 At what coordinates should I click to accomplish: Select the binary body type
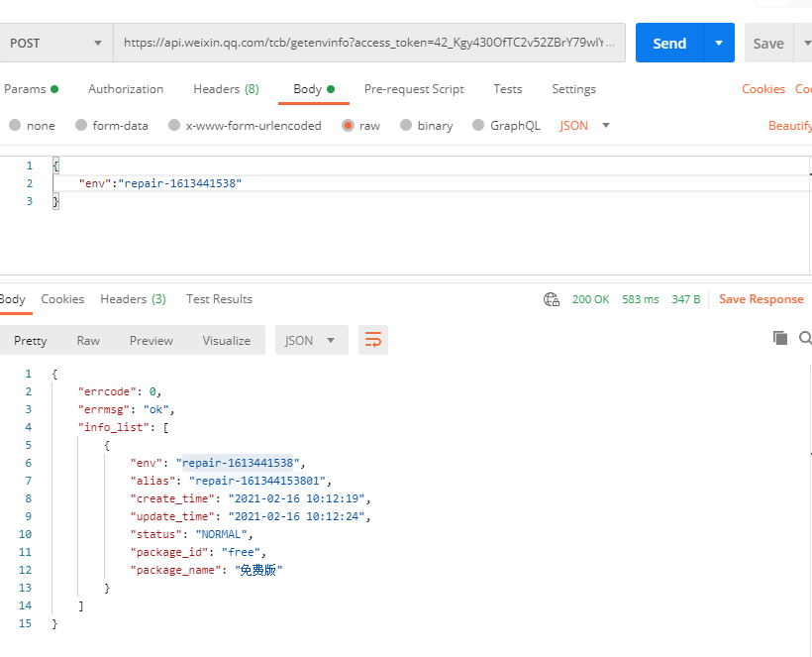pyautogui.click(x=427, y=126)
